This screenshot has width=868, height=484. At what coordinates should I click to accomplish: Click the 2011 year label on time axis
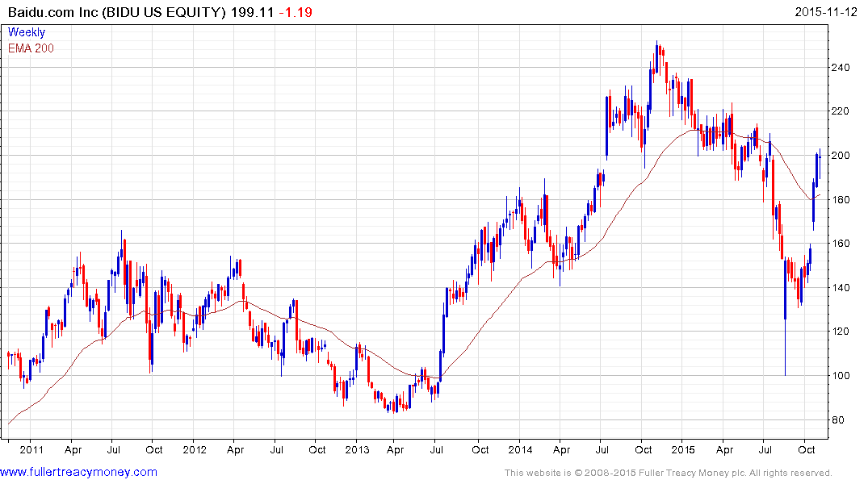[31, 449]
